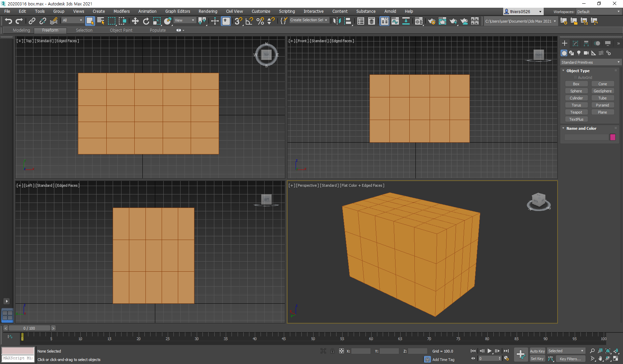Collapse the Object Type rollout
This screenshot has height=364, width=623.
click(x=563, y=71)
